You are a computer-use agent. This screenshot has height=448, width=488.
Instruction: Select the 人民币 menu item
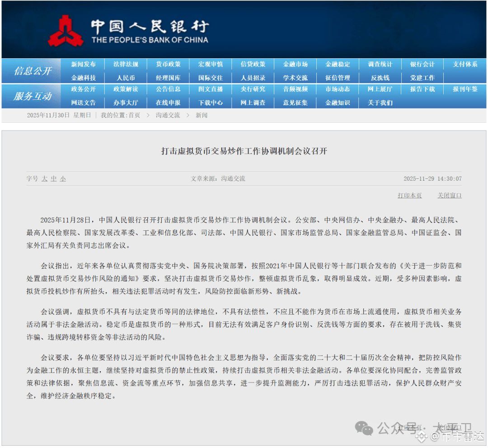tap(126, 77)
